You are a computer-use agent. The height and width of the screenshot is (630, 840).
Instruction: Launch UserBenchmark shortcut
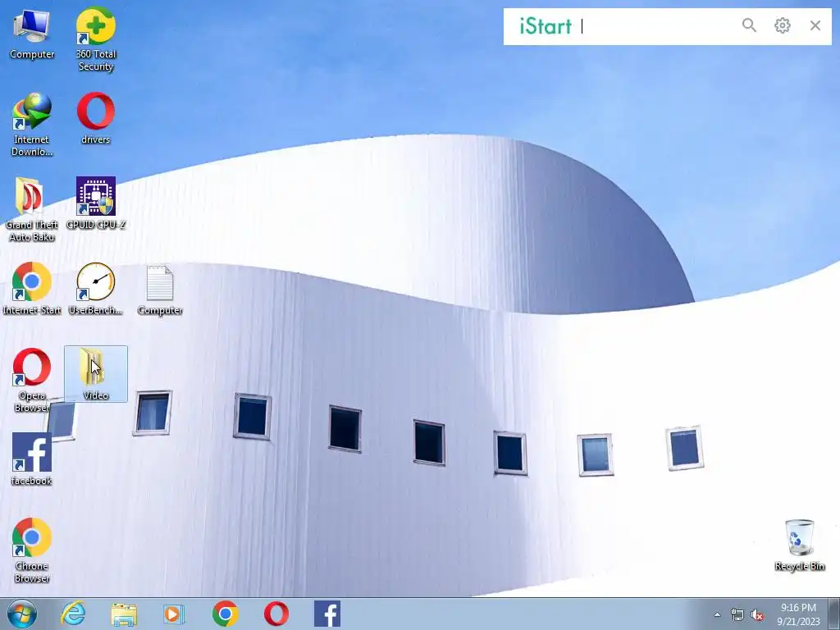(x=96, y=289)
